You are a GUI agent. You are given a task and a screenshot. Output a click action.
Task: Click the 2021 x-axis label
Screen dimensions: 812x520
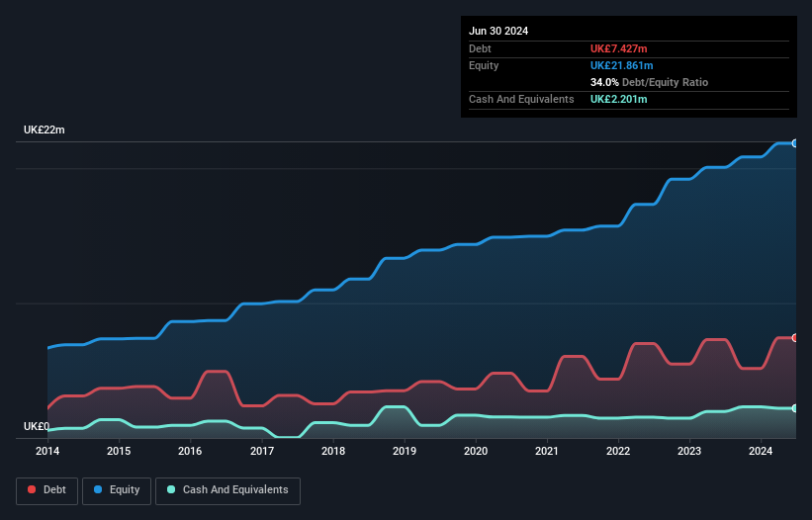tap(547, 451)
